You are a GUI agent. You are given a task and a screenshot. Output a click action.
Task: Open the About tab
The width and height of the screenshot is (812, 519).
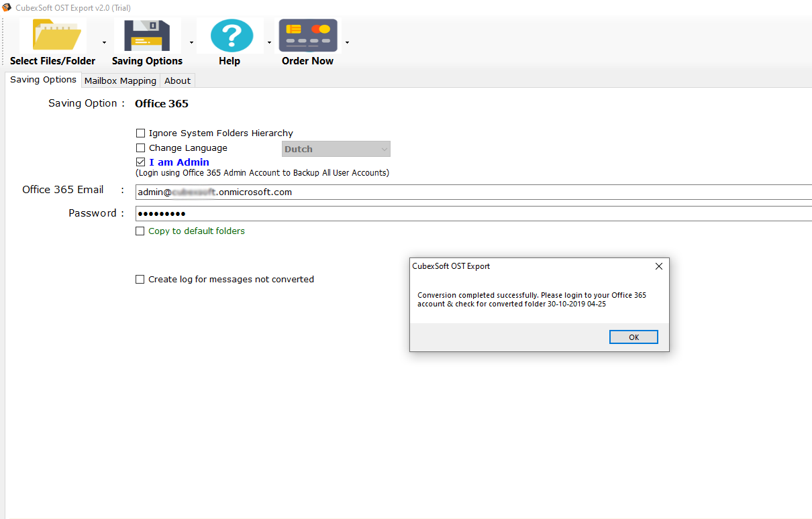point(178,80)
